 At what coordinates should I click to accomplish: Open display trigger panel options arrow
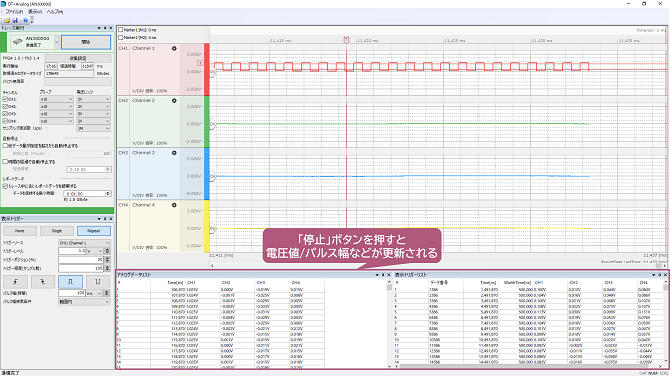point(99,219)
